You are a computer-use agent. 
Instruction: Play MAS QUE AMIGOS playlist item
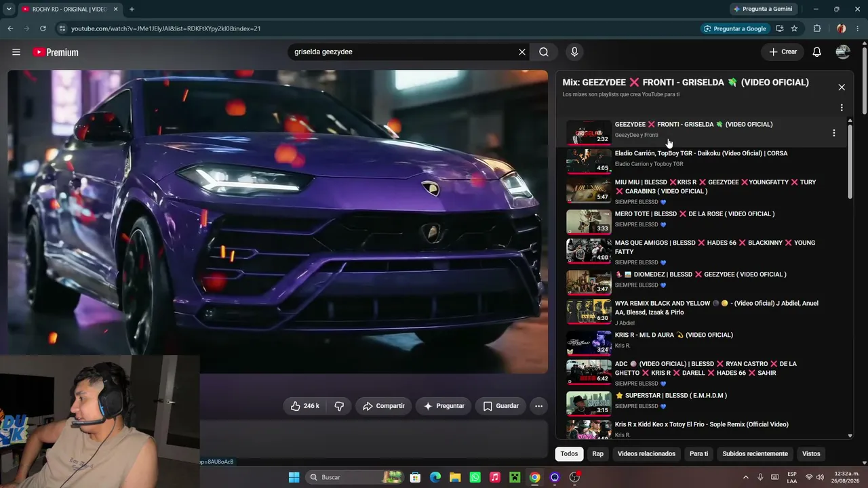tap(701, 251)
